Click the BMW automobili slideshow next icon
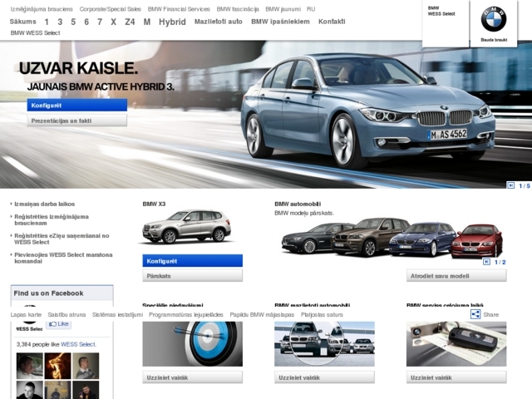The height and width of the screenshot is (399, 532). (x=486, y=262)
